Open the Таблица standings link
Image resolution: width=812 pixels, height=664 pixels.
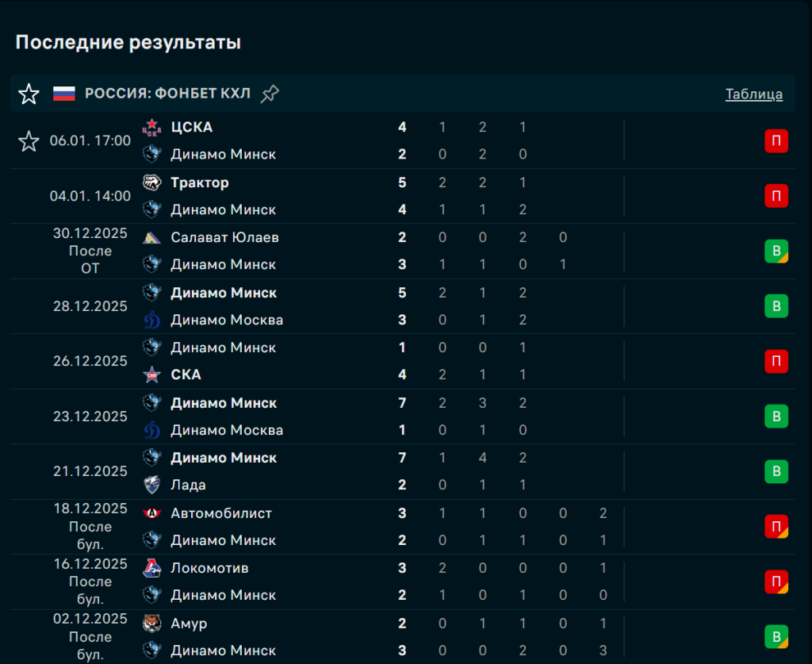[753, 94]
